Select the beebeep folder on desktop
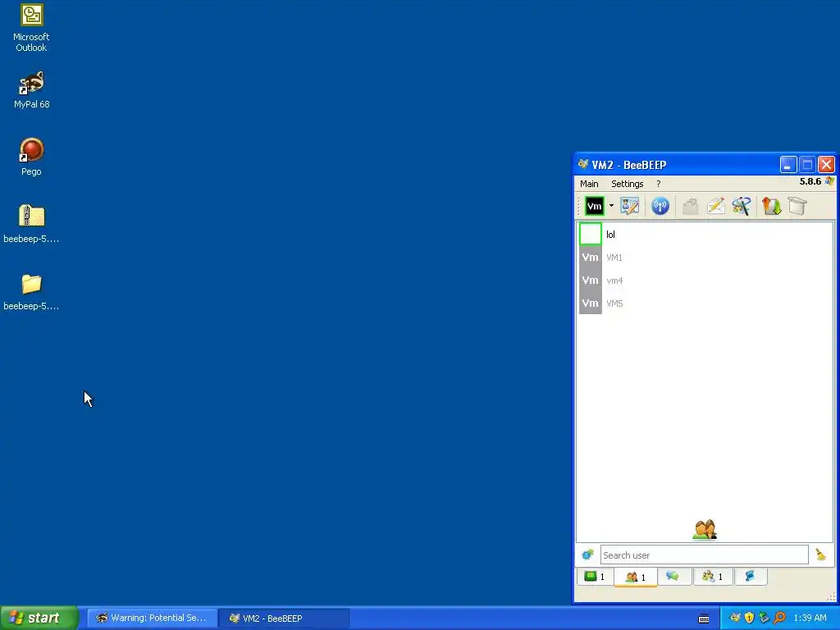 [x=31, y=292]
